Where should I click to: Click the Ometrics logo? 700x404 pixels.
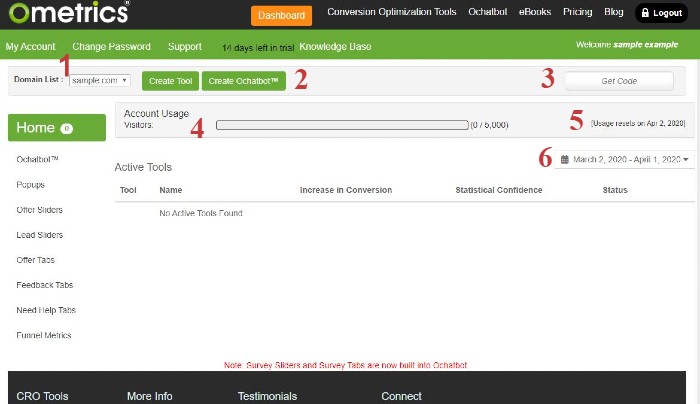click(x=69, y=12)
